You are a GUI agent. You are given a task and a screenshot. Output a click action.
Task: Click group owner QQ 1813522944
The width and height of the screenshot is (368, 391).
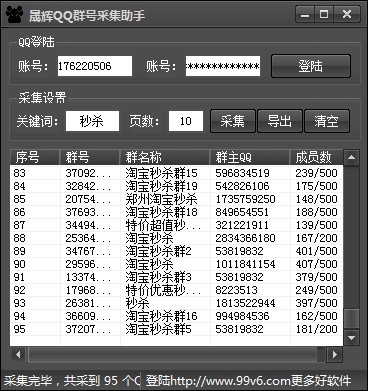tap(245, 303)
